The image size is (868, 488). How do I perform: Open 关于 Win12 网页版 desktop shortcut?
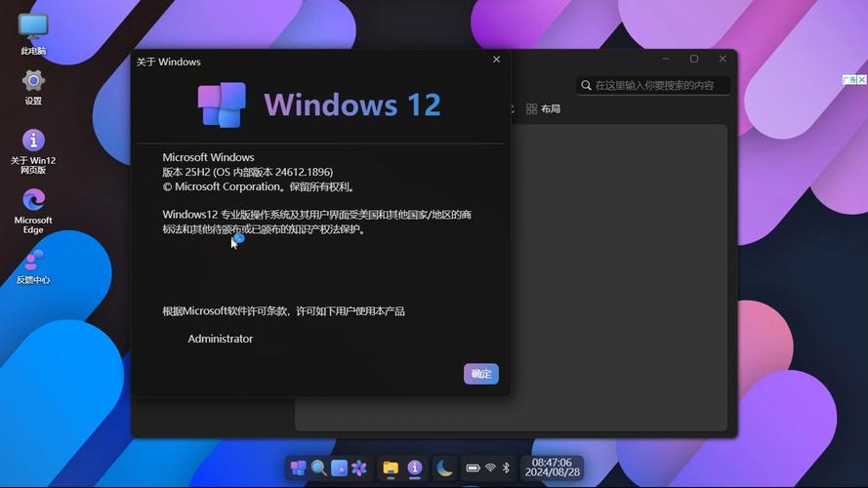(33, 150)
